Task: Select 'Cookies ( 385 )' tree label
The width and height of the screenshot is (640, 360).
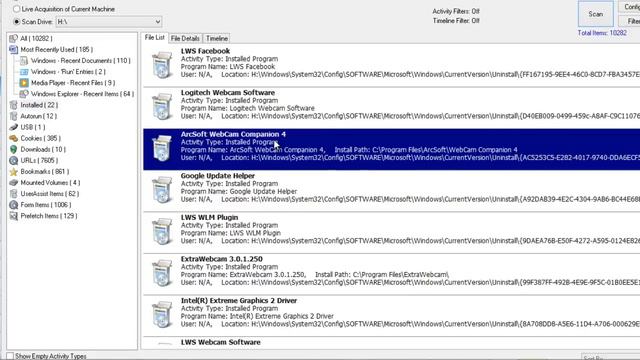Action: point(40,138)
